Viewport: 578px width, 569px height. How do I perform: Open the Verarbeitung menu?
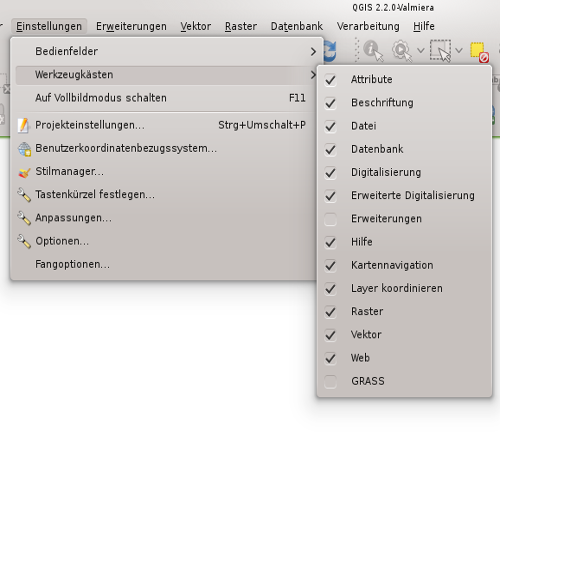[x=368, y=27]
